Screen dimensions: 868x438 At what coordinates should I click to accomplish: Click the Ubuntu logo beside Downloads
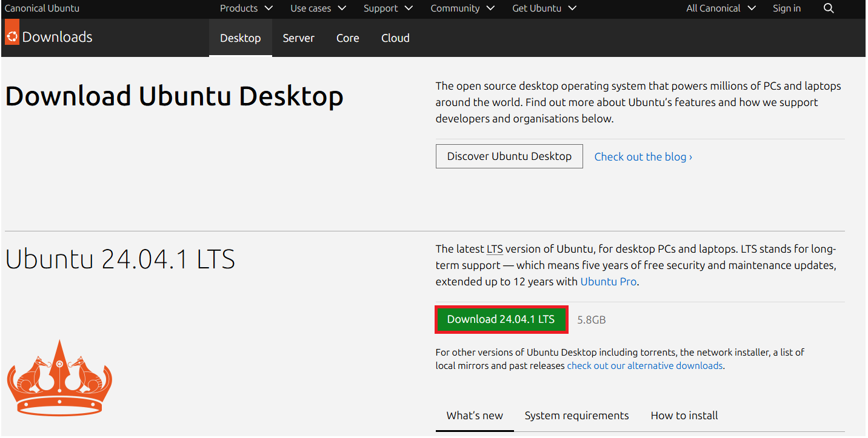tap(12, 32)
